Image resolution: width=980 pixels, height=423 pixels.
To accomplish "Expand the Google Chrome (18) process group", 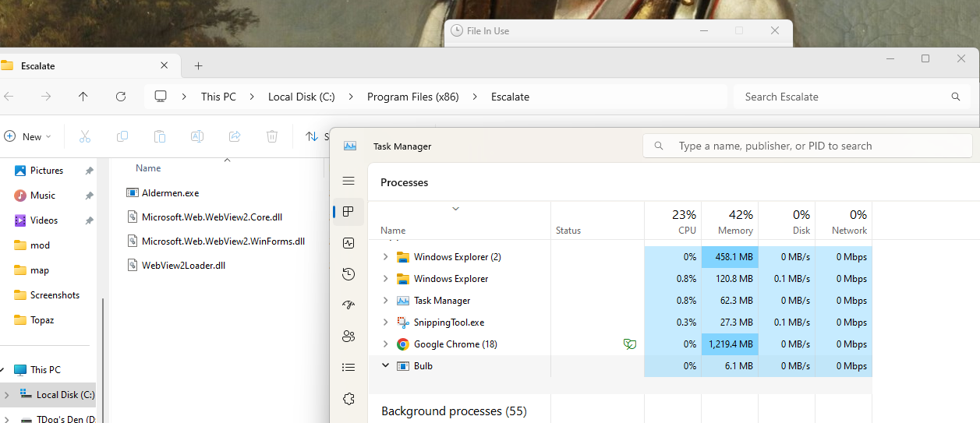I will [385, 344].
